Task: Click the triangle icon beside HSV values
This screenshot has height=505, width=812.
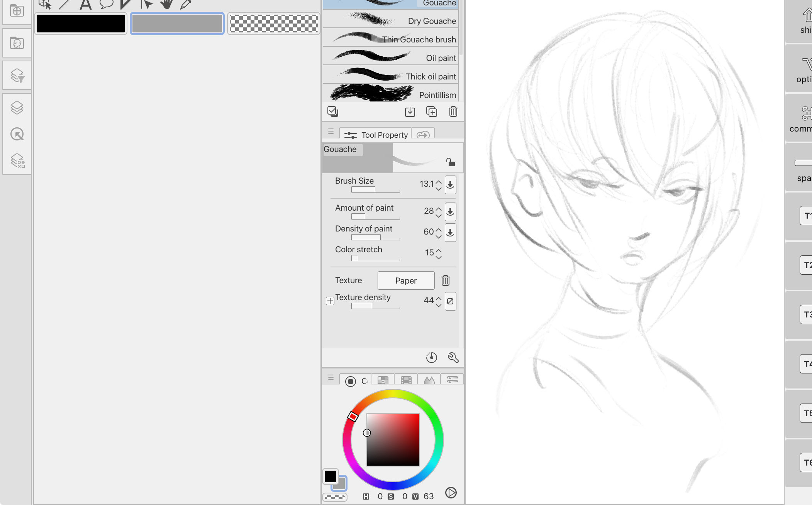Action: pos(451,493)
